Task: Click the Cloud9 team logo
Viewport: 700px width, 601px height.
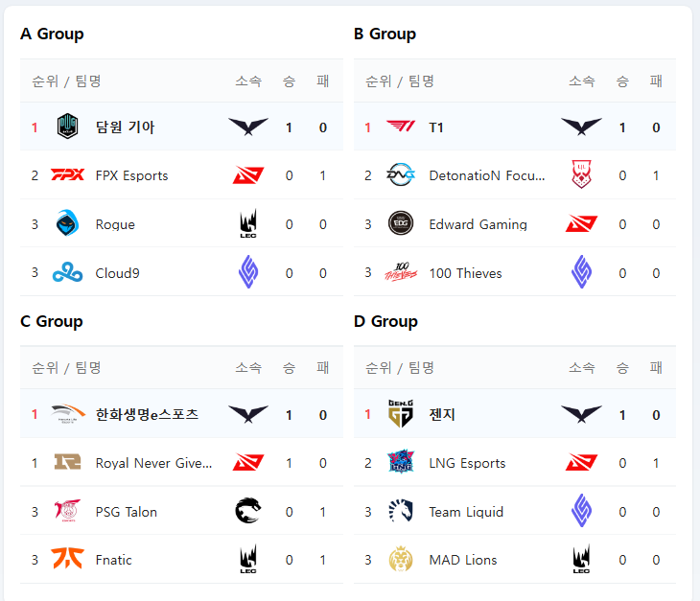Action: tap(67, 273)
